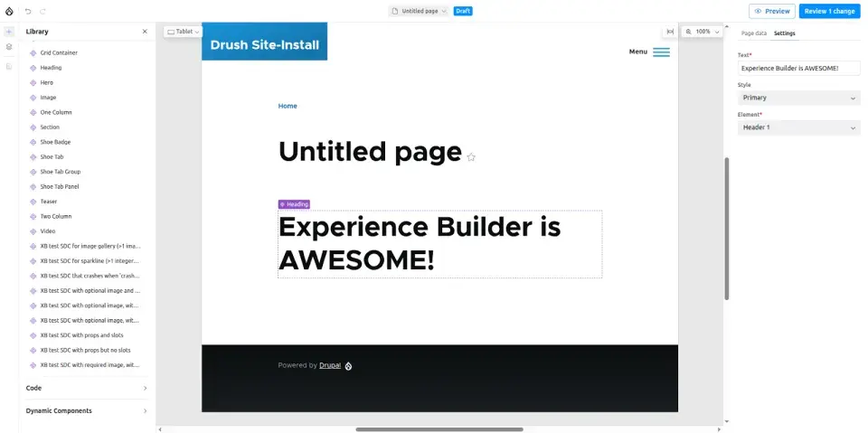Click the Library panel title
This screenshot has width=868, height=433.
[x=37, y=32]
